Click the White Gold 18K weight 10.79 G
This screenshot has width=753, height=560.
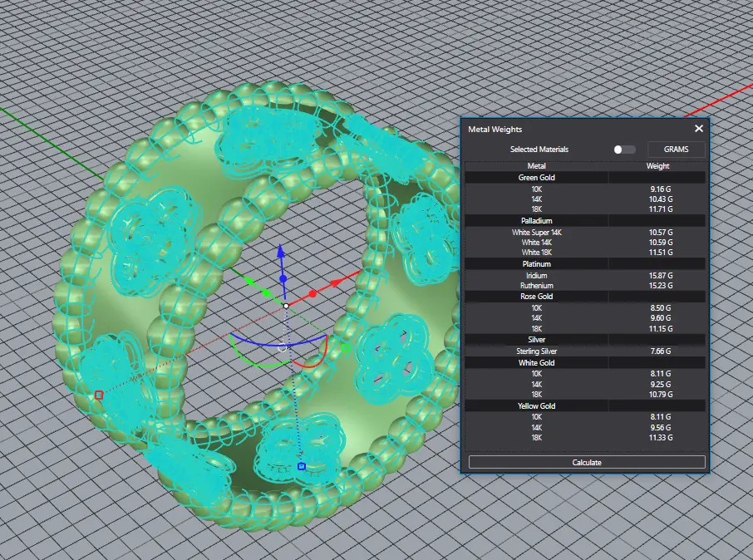coord(661,395)
